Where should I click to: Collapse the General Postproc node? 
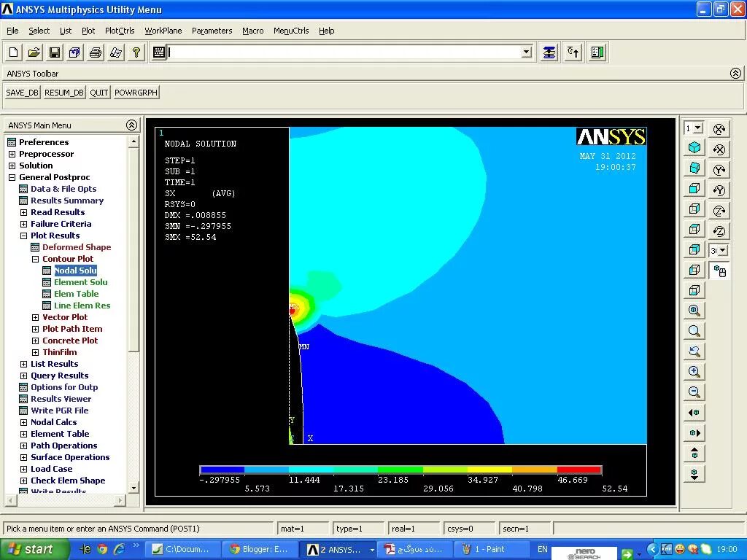[x=12, y=177]
